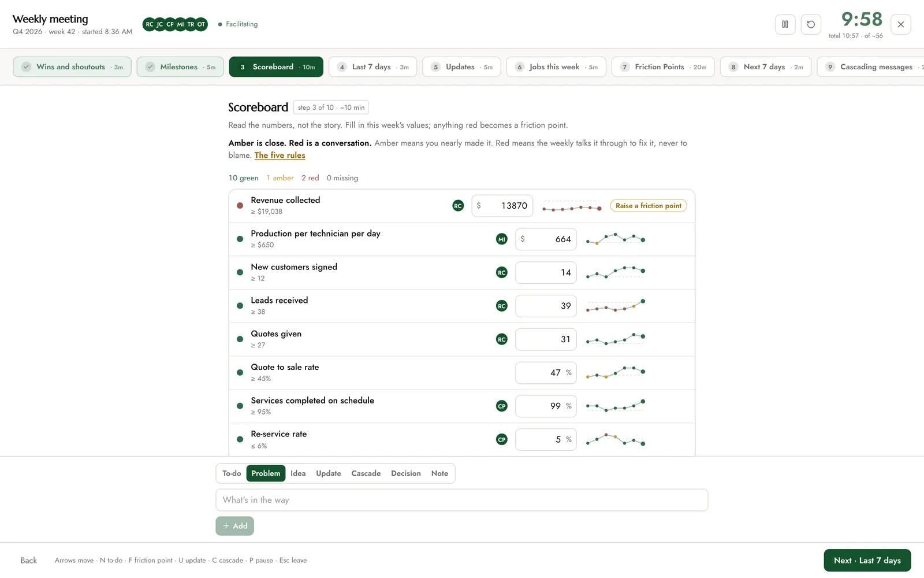Image resolution: width=924 pixels, height=578 pixels.
Task: Click the Revenue collected trend sparkline
Action: pos(572,207)
